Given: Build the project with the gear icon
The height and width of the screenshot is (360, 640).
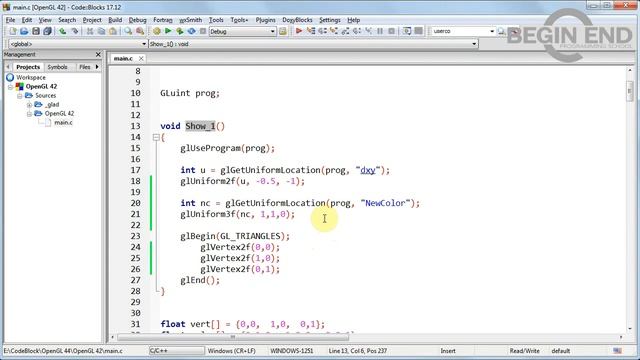Looking at the screenshot, I should pos(157,31).
